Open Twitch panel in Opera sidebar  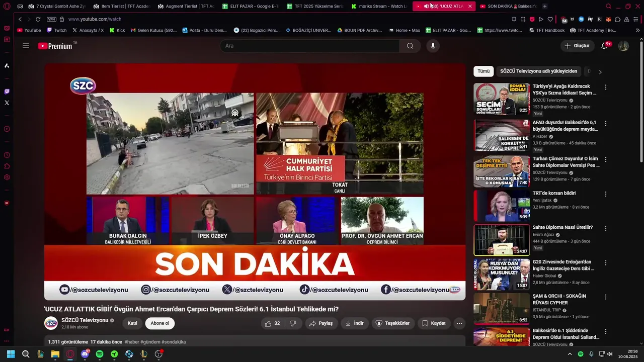pos(7,92)
